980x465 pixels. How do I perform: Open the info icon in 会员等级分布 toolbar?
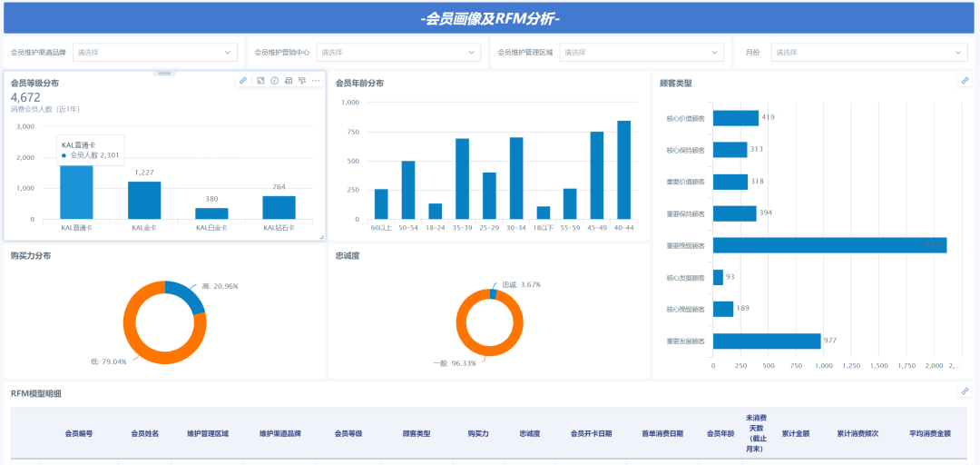pyautogui.click(x=274, y=81)
